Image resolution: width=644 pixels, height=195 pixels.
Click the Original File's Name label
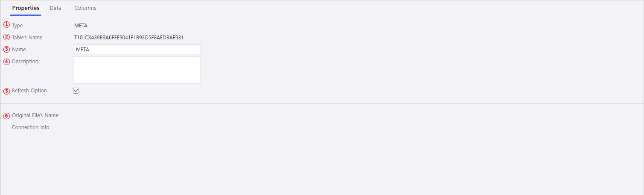pyautogui.click(x=35, y=115)
